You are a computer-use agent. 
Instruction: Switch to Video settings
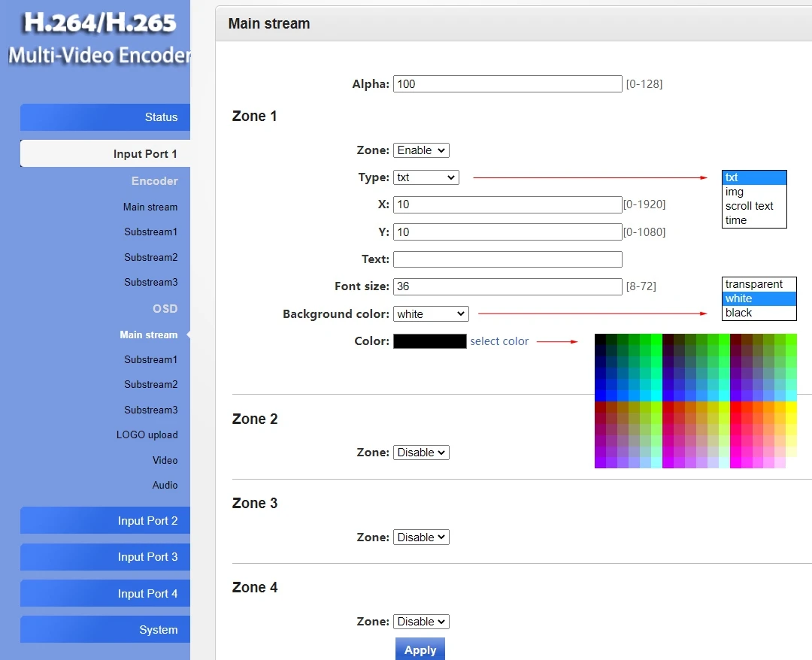[x=165, y=460]
